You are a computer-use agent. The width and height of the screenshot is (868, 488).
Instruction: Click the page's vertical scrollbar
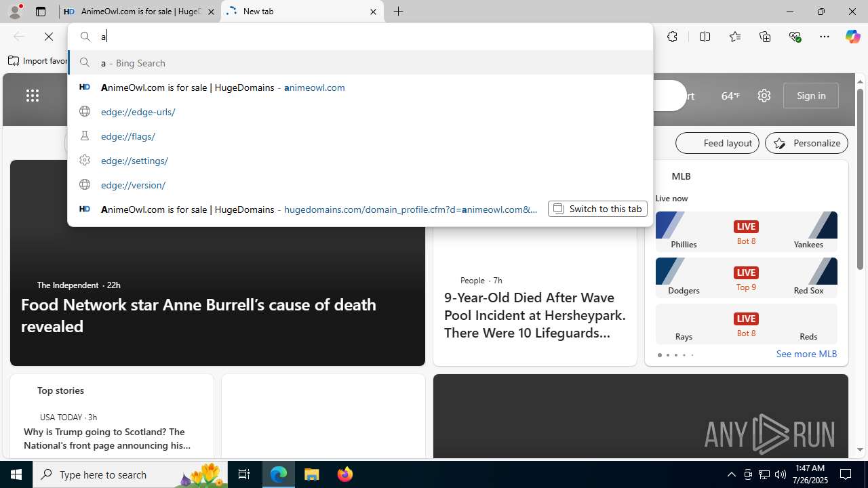(861, 180)
